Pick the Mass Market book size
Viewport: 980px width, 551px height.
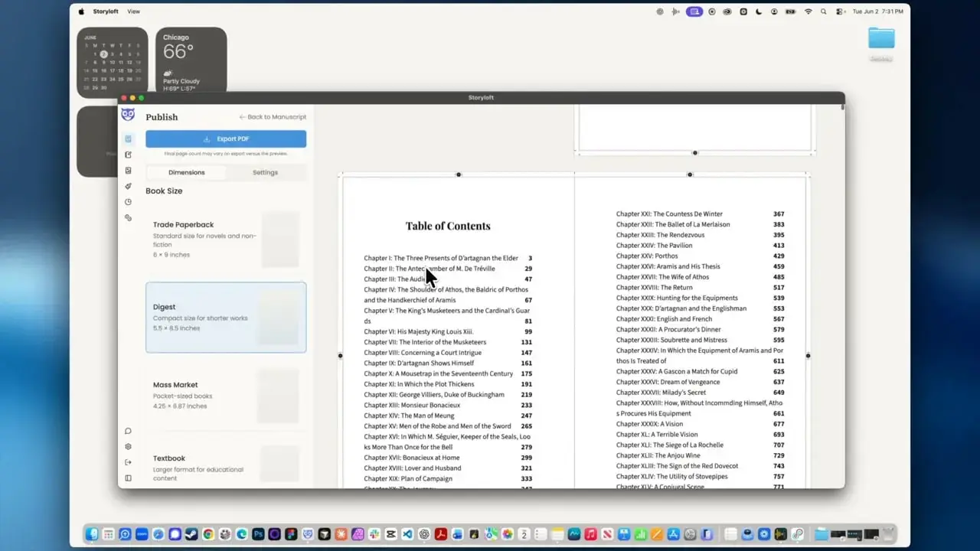[x=226, y=396]
